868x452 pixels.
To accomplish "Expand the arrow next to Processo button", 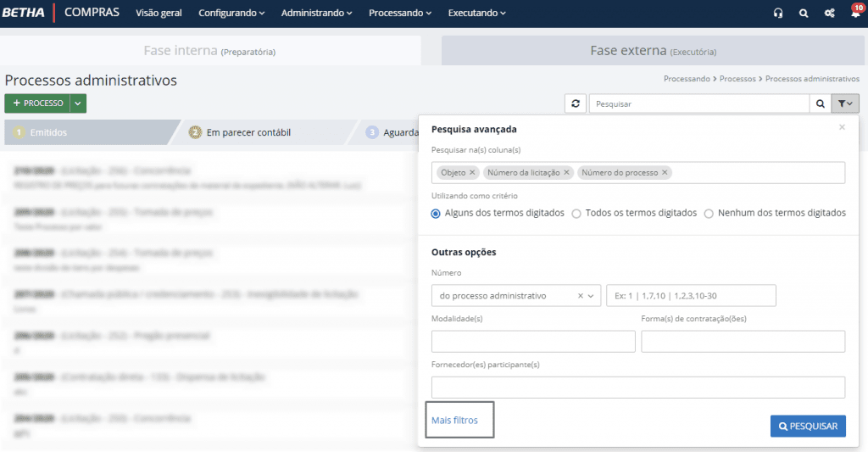I will [78, 103].
